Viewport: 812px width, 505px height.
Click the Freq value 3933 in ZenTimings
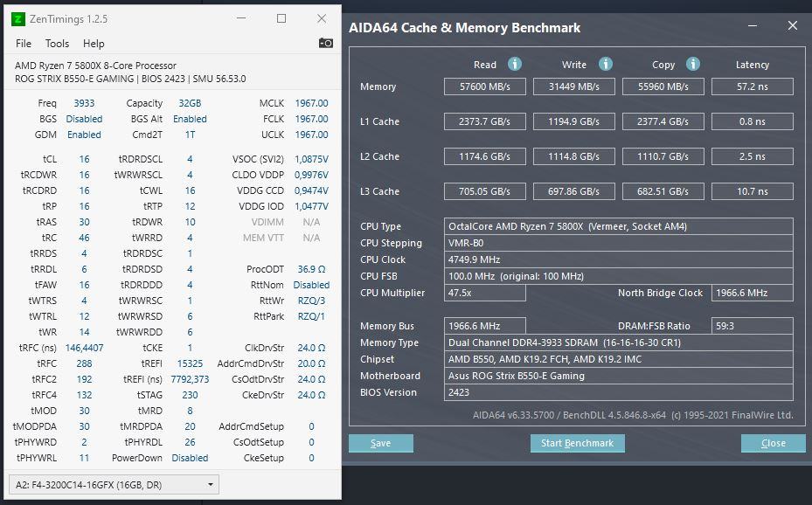[x=84, y=103]
